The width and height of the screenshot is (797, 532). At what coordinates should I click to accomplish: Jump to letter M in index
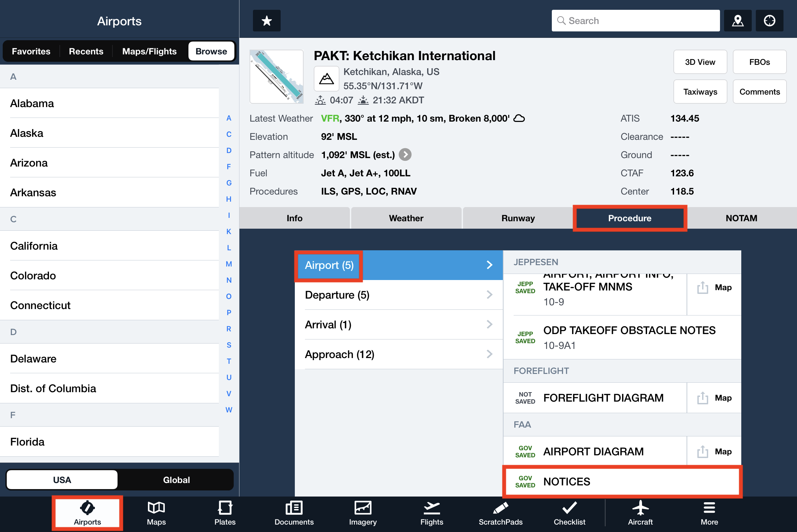click(229, 264)
